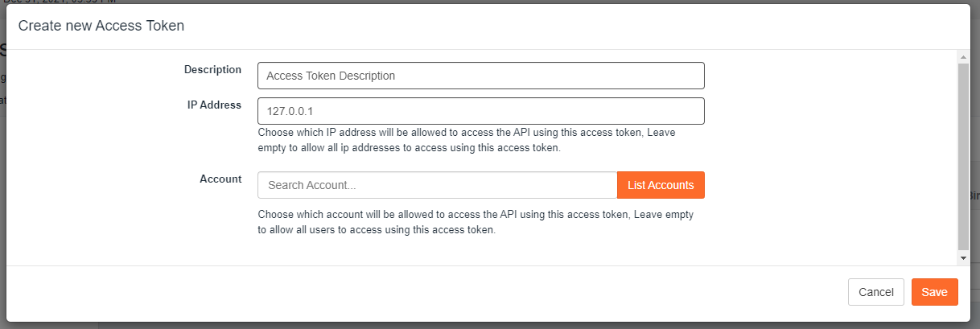
Task: Focus the Access Token Description field
Action: point(481,76)
